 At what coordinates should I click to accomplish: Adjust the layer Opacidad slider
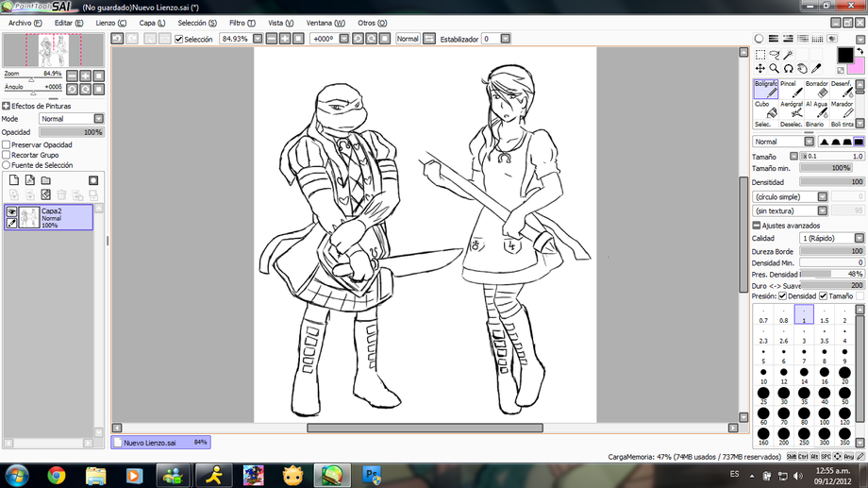point(72,132)
